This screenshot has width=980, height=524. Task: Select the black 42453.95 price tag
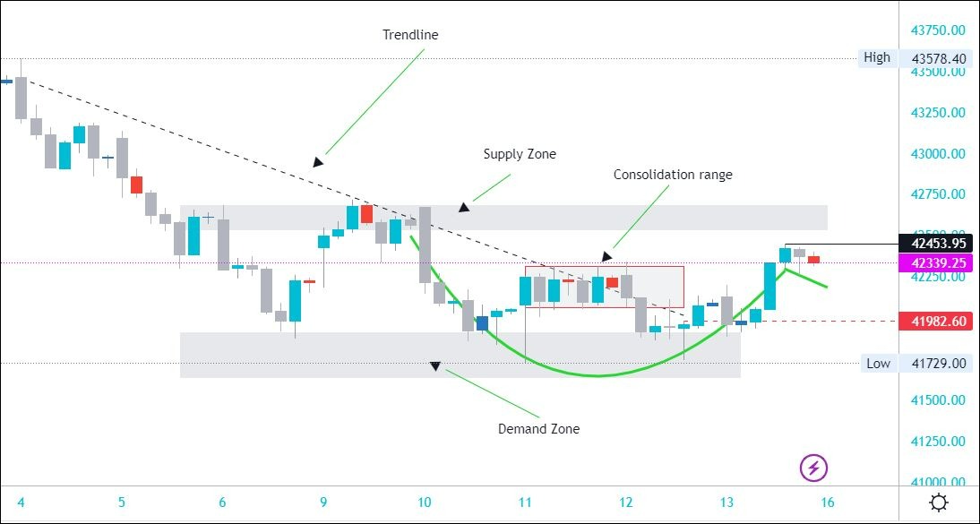[x=938, y=243]
